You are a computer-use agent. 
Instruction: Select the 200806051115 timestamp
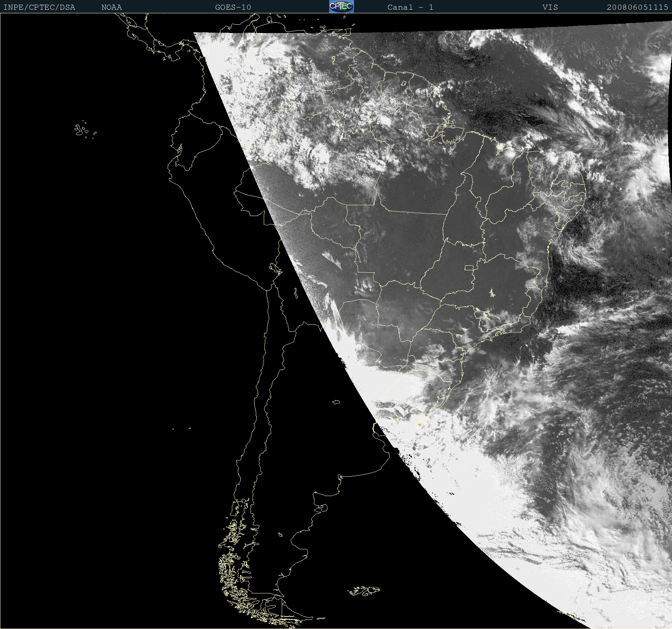(638, 7)
